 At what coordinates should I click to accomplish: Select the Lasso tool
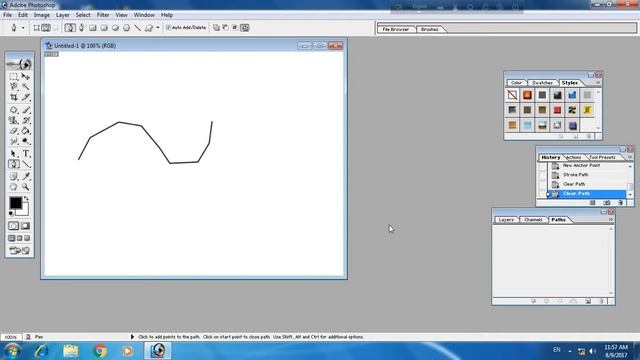13,87
